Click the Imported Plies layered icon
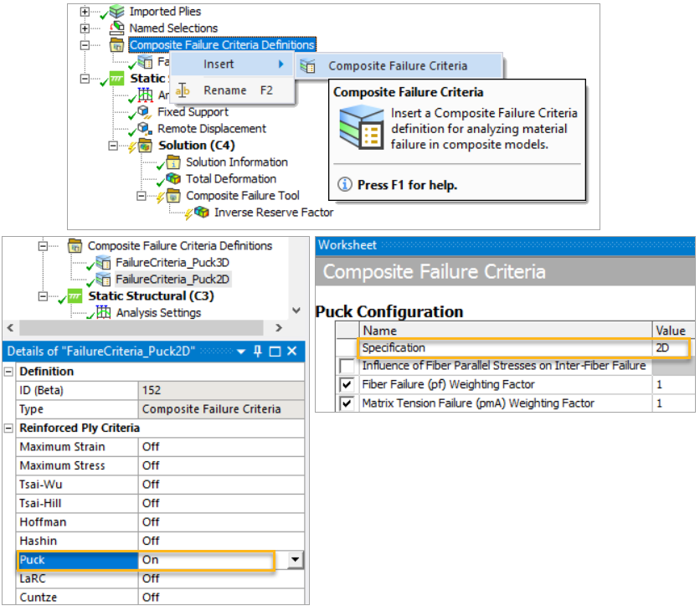The image size is (700, 611). click(117, 11)
